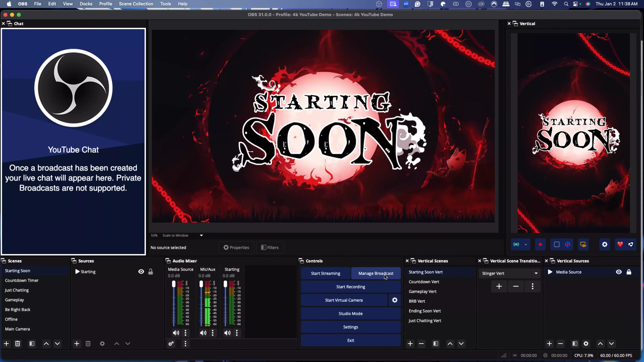Toggle lock on the Starting source

coord(150,271)
